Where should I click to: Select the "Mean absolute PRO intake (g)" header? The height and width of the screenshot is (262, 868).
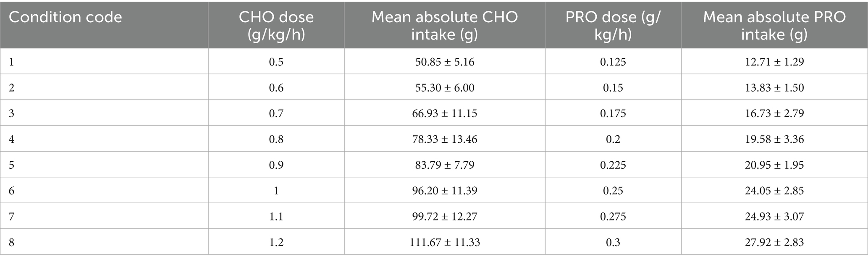click(x=774, y=25)
